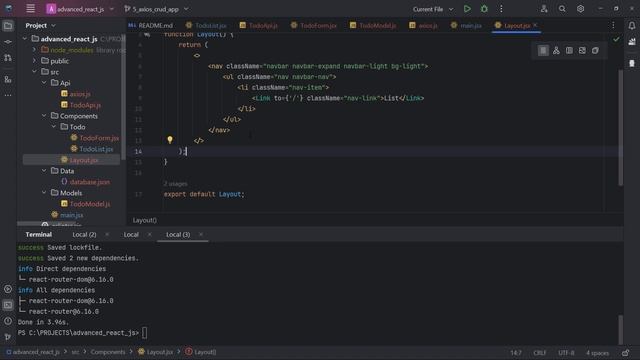The image size is (640, 360).
Task: Open Code With Me icon
Action: point(544,9)
